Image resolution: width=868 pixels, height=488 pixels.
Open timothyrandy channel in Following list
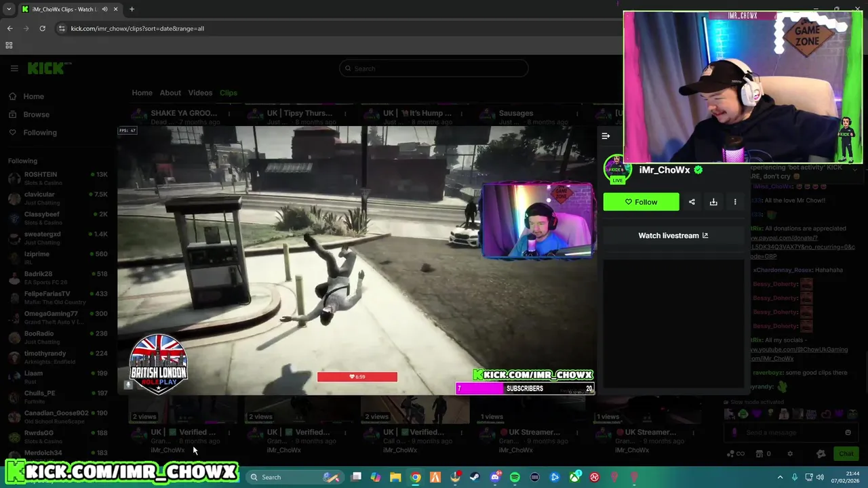58,357
